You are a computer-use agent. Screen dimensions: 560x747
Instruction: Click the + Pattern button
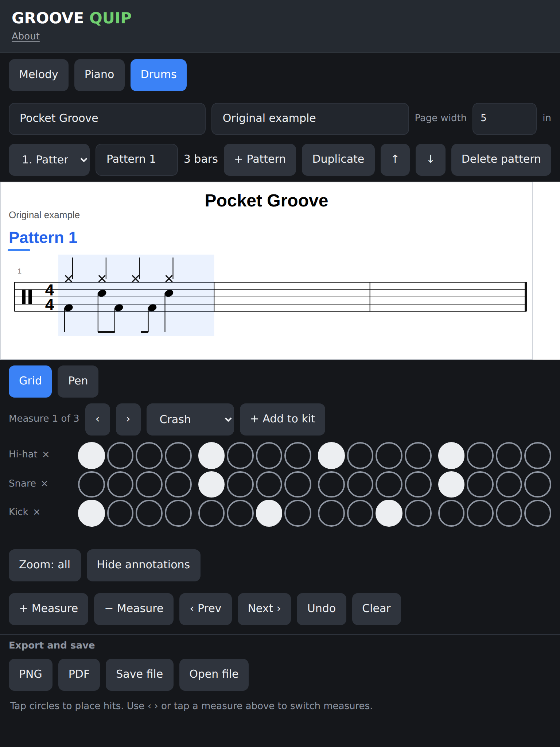coord(260,159)
